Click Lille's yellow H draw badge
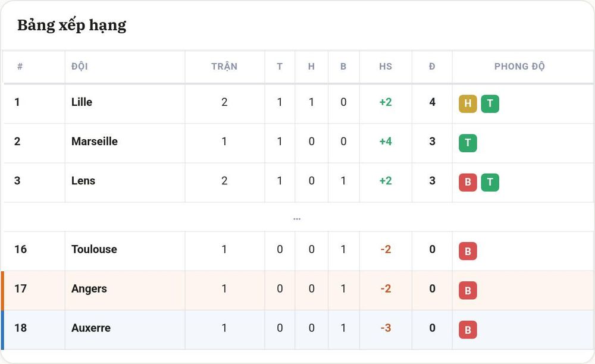 468,103
